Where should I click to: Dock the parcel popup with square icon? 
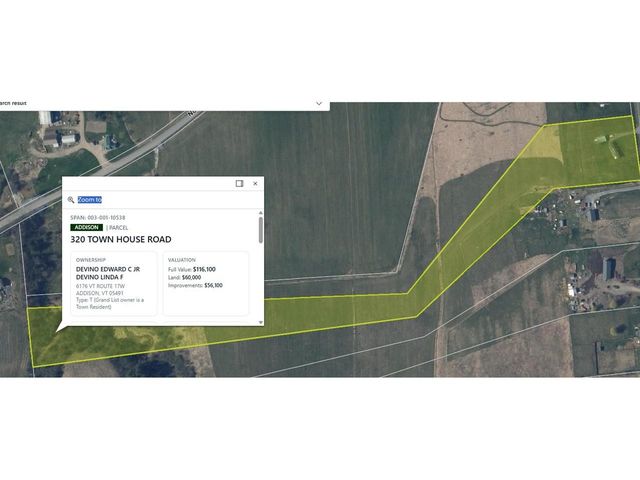[240, 184]
